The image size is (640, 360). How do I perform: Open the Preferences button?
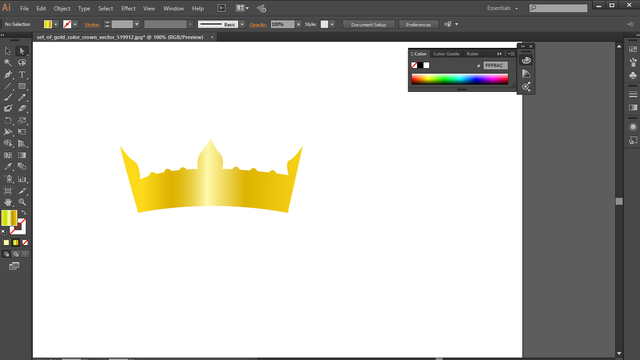pyautogui.click(x=418, y=24)
